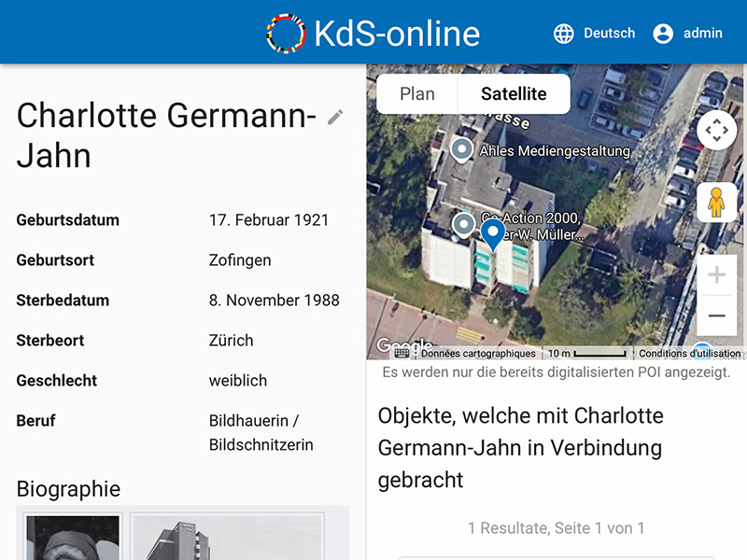Image resolution: width=747 pixels, height=560 pixels.
Task: Open the Deutsch language selector
Action: tap(594, 34)
